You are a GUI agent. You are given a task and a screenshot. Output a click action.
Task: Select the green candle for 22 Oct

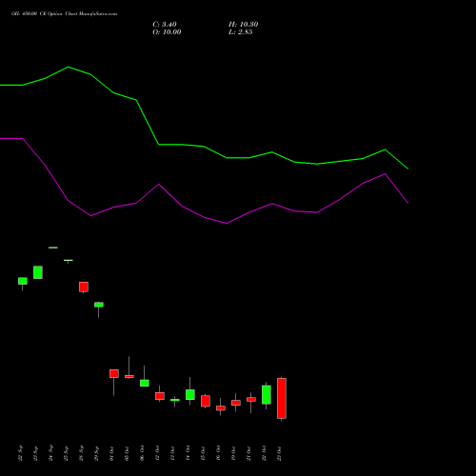(x=267, y=395)
